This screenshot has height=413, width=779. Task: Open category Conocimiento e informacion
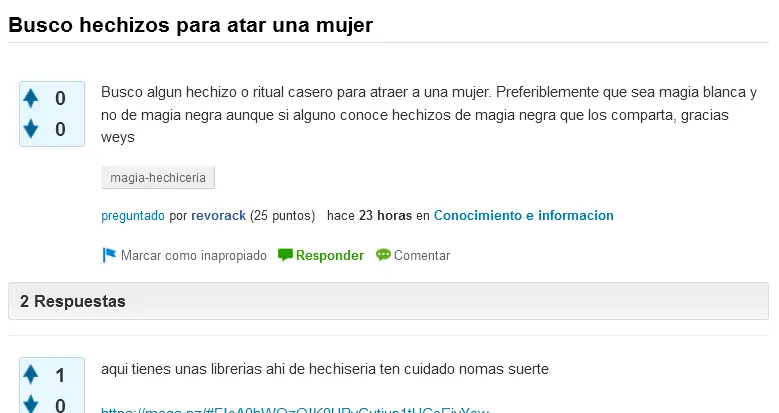click(x=524, y=215)
